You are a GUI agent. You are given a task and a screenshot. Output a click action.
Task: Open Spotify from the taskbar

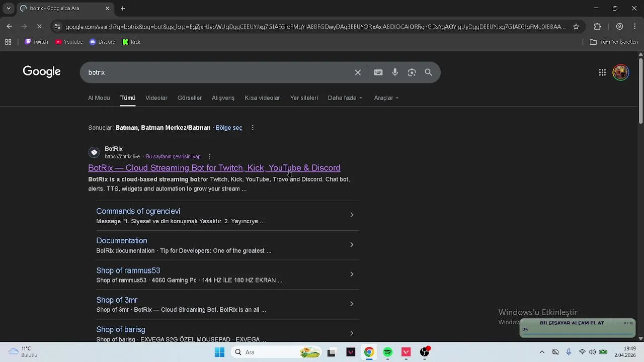387,352
